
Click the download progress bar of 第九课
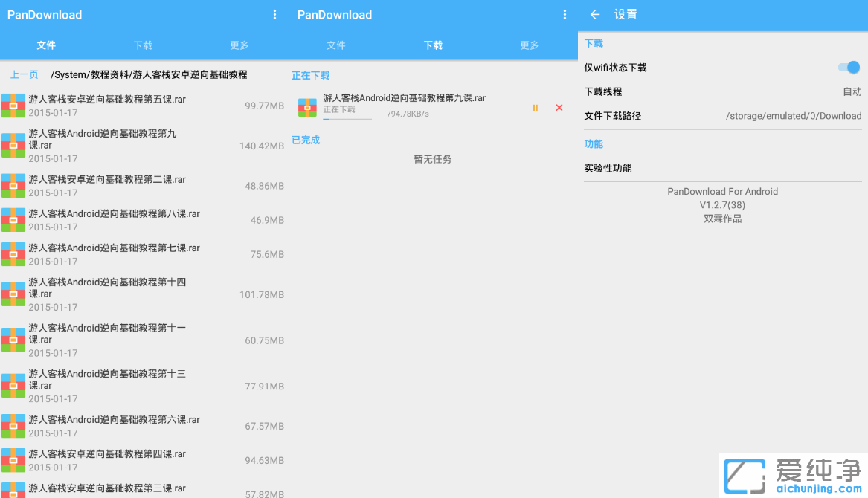(346, 121)
